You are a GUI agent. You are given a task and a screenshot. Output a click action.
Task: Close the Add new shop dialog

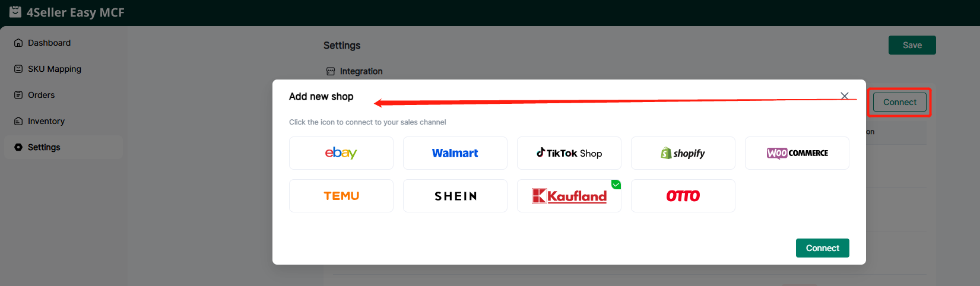tap(844, 96)
